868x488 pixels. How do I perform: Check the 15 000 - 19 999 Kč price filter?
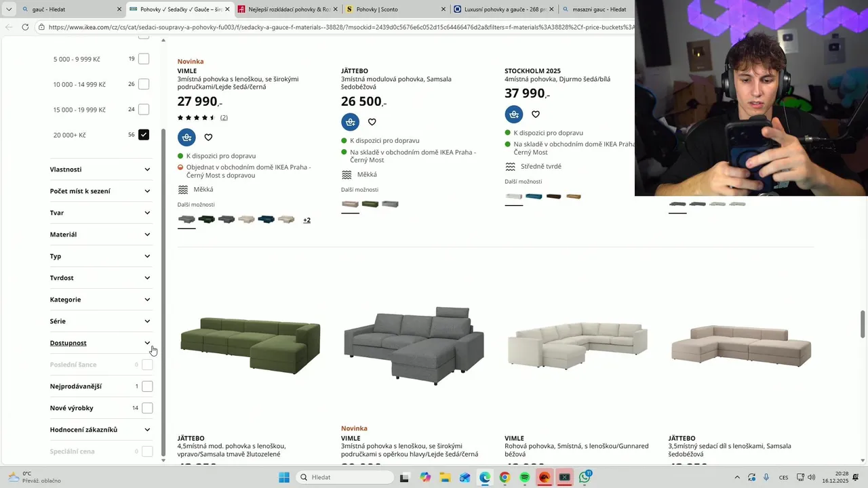click(x=144, y=109)
